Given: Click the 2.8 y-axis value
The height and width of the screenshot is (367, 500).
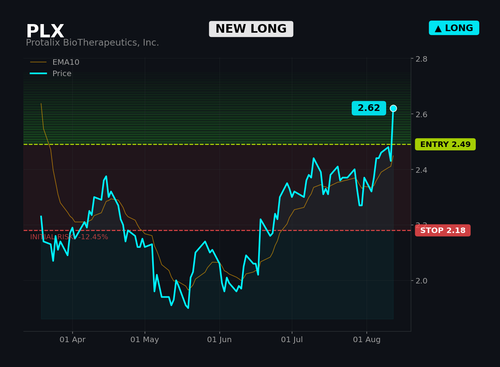Looking at the screenshot, I should (x=421, y=59).
